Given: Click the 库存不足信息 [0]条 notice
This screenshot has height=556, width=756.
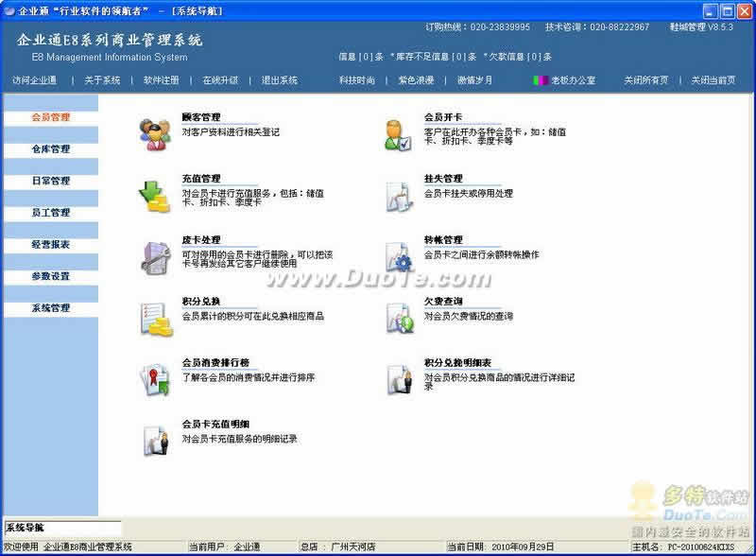Looking at the screenshot, I should (x=434, y=57).
